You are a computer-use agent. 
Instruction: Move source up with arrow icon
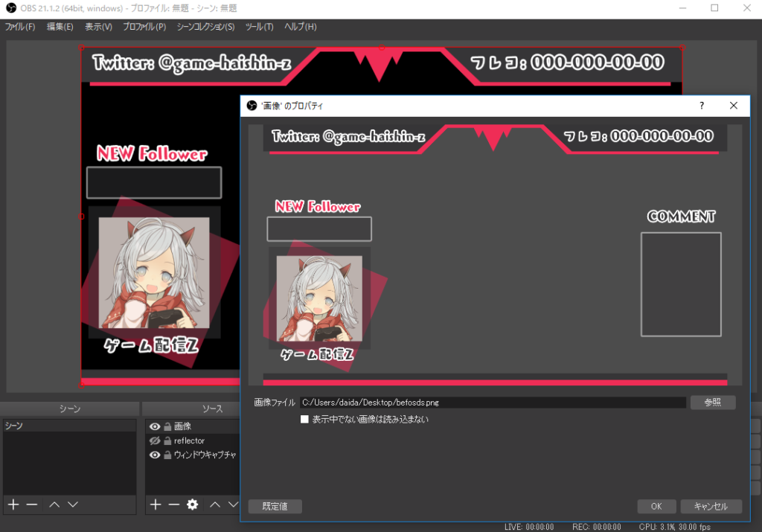[215, 504]
